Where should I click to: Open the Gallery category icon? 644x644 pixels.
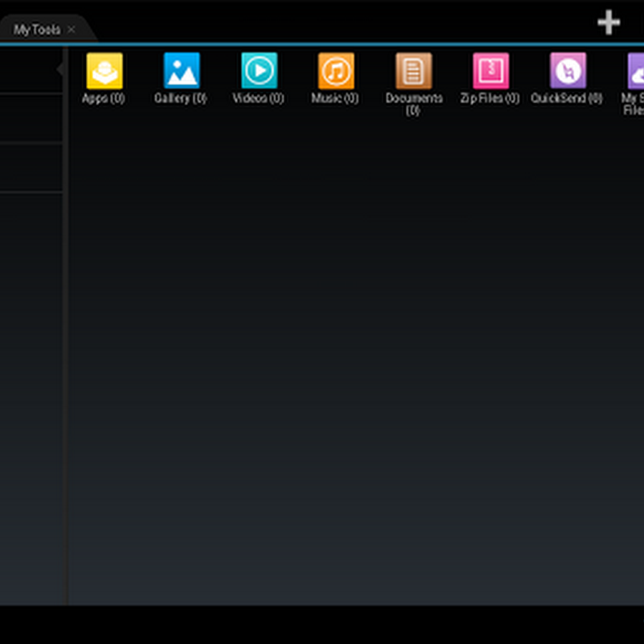pyautogui.click(x=182, y=71)
